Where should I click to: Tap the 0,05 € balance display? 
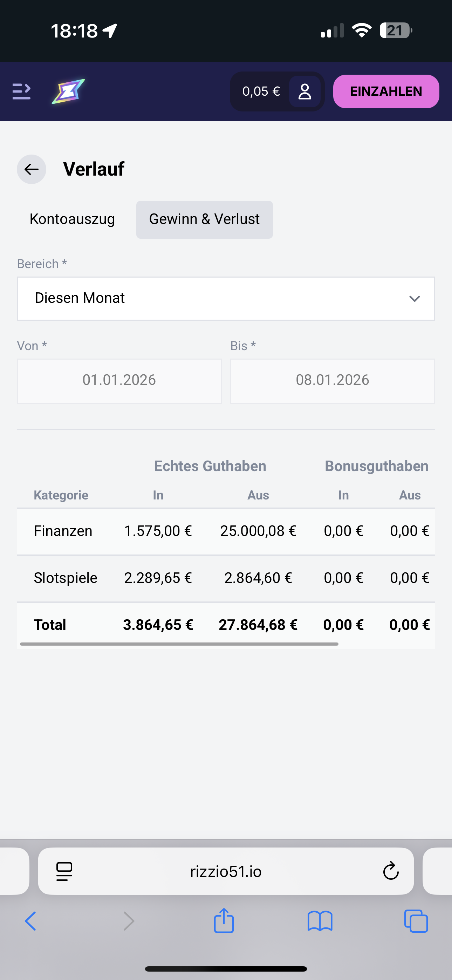pos(261,91)
